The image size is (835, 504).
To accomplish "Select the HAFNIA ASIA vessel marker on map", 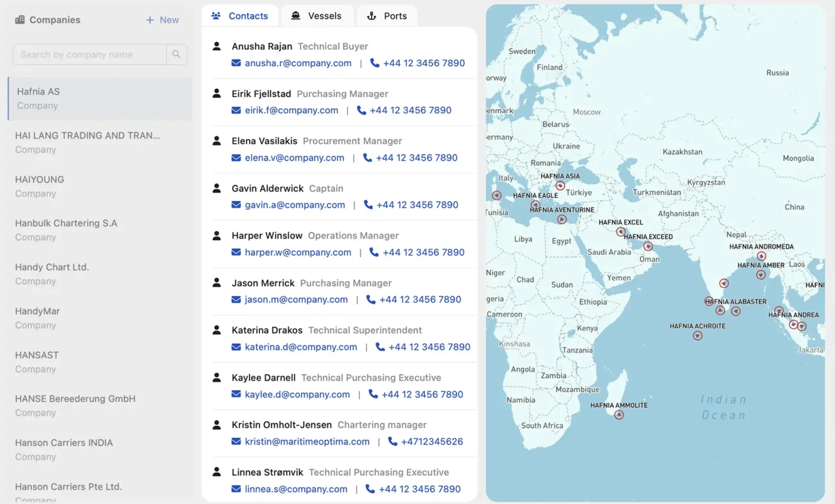I will (x=560, y=186).
